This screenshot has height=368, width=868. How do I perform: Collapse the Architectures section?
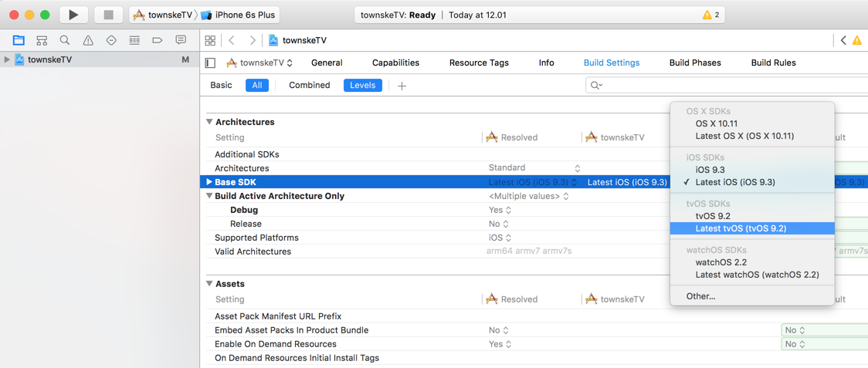(x=209, y=122)
